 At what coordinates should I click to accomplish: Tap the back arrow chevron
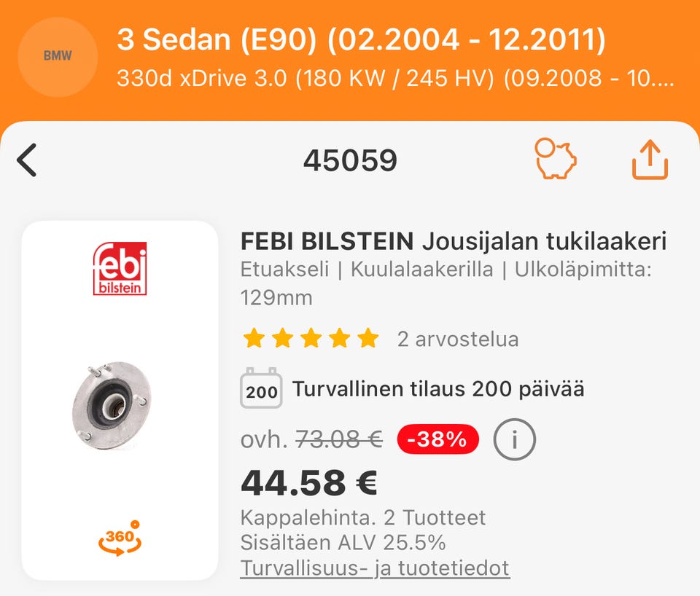click(27, 160)
